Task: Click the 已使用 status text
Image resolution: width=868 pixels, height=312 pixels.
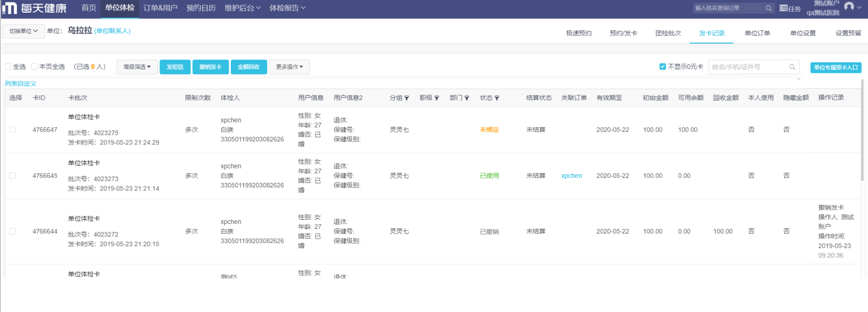Action: (x=489, y=176)
